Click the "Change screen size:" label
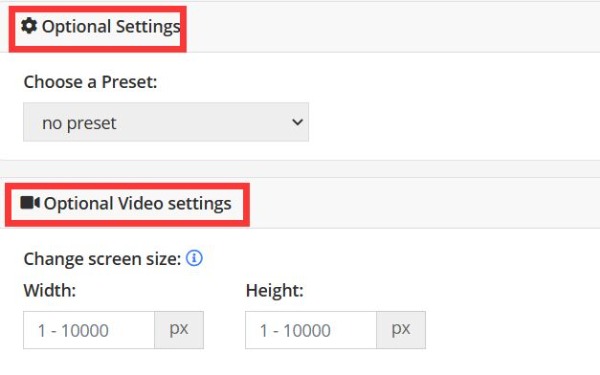The height and width of the screenshot is (375, 600). pos(102,259)
